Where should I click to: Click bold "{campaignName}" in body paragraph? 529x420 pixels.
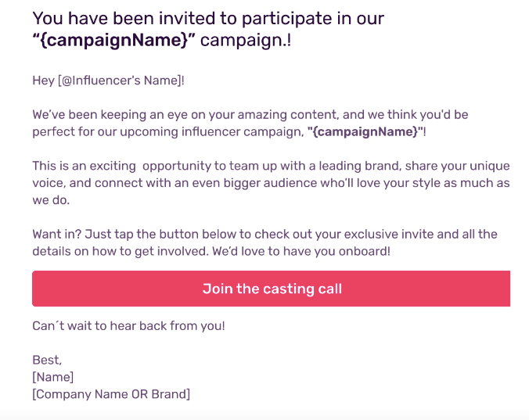[364, 131]
